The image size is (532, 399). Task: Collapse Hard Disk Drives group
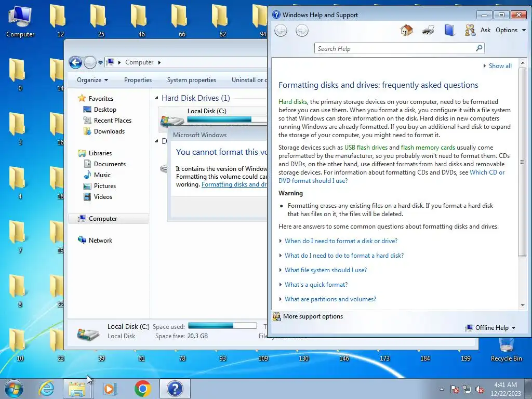(x=156, y=98)
